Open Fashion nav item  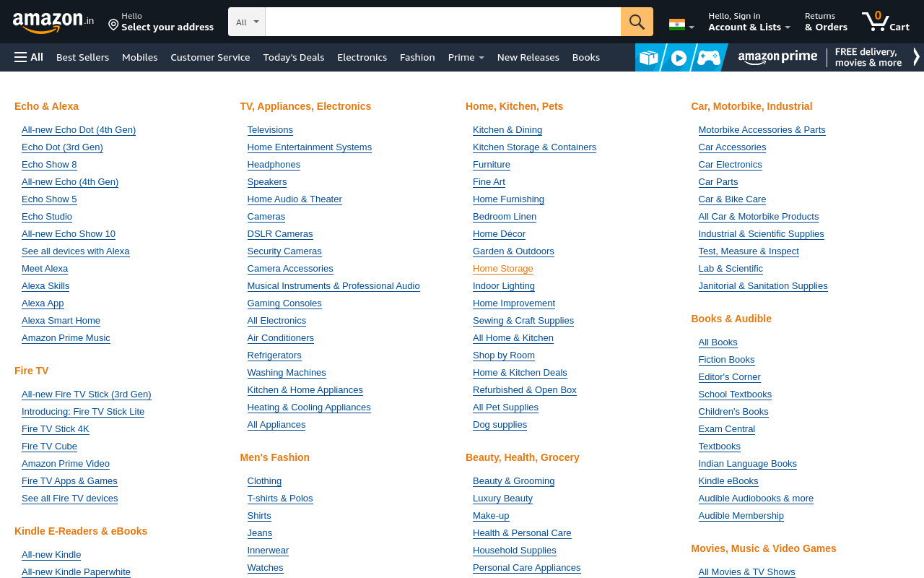coord(417,57)
